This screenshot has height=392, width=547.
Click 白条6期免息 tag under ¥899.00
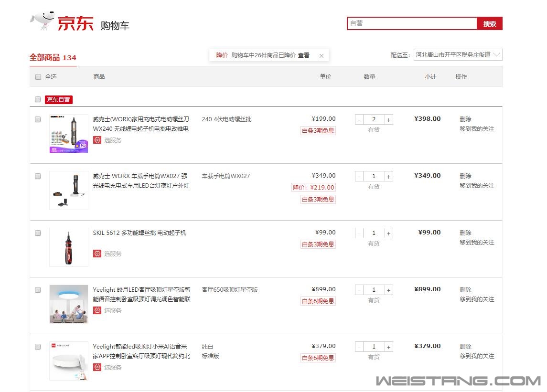[318, 301]
